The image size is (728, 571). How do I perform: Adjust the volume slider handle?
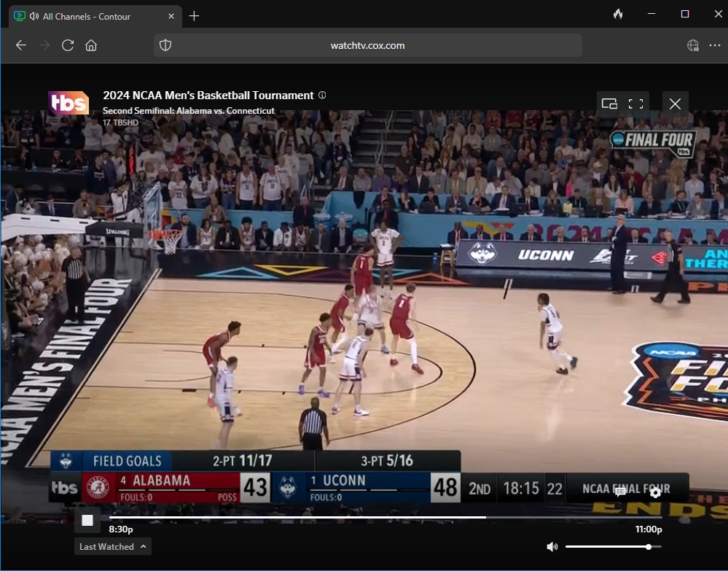pyautogui.click(x=649, y=547)
